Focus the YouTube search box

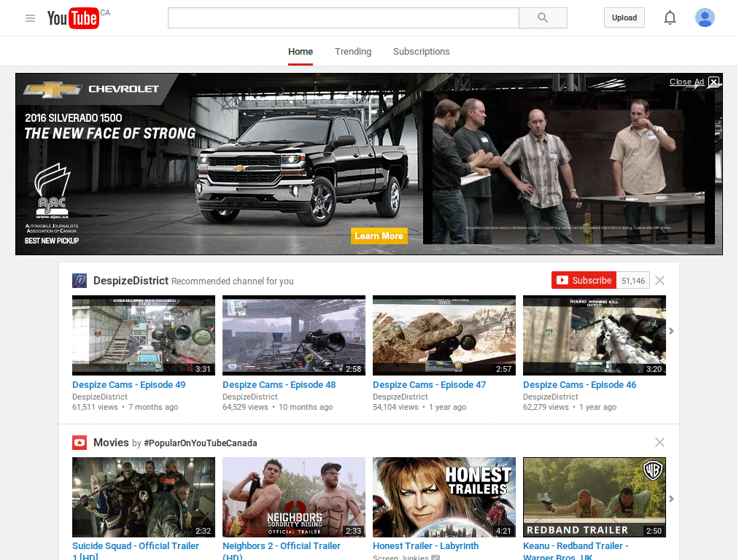[344, 18]
